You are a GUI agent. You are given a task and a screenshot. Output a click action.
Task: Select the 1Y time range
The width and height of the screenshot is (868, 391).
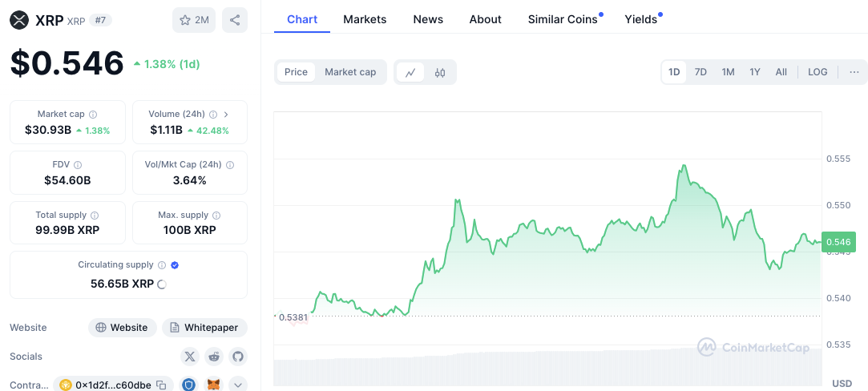pyautogui.click(x=755, y=72)
